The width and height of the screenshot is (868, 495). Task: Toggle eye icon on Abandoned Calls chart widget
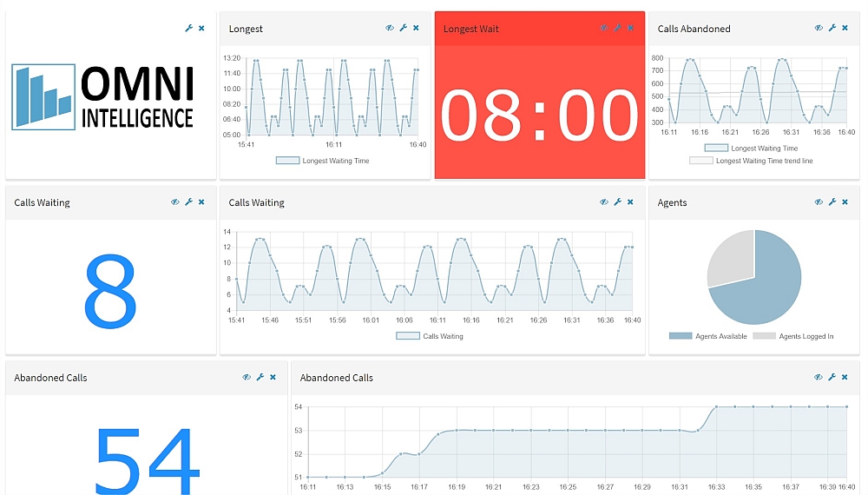819,377
